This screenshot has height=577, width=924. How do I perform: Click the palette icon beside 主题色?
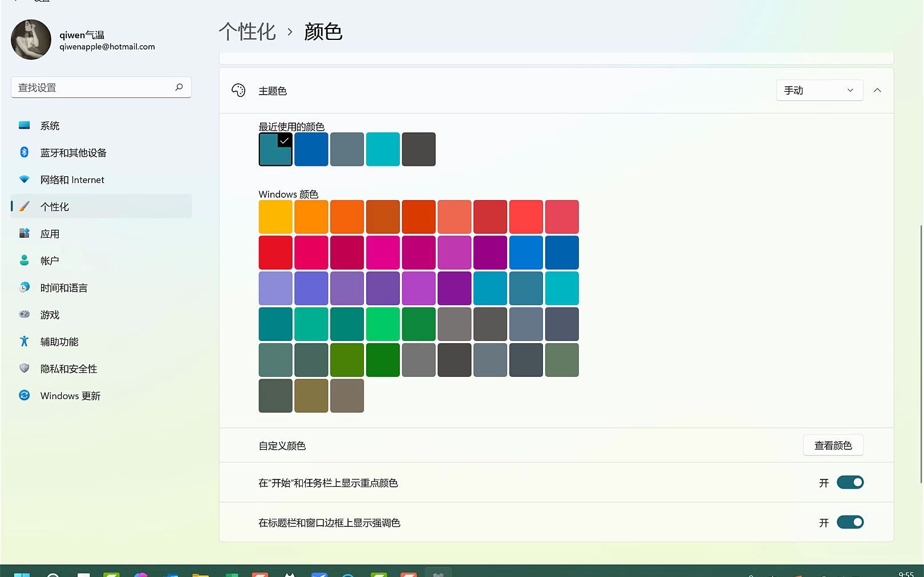pos(238,90)
